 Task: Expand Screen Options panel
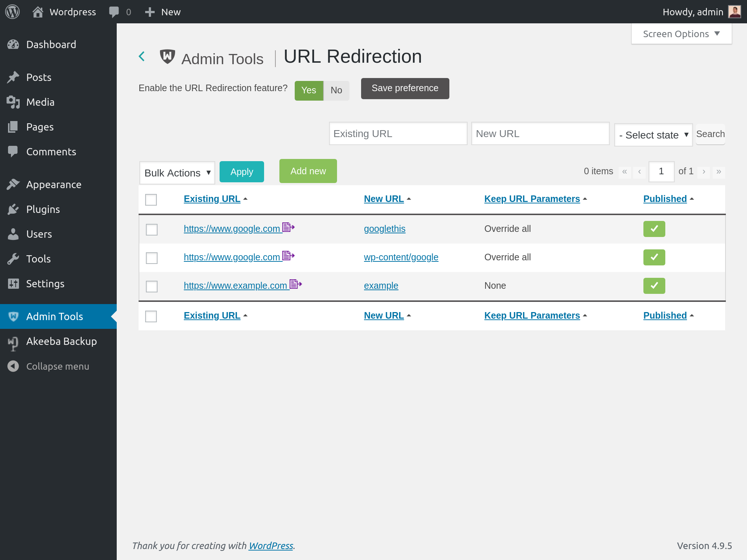[681, 34]
